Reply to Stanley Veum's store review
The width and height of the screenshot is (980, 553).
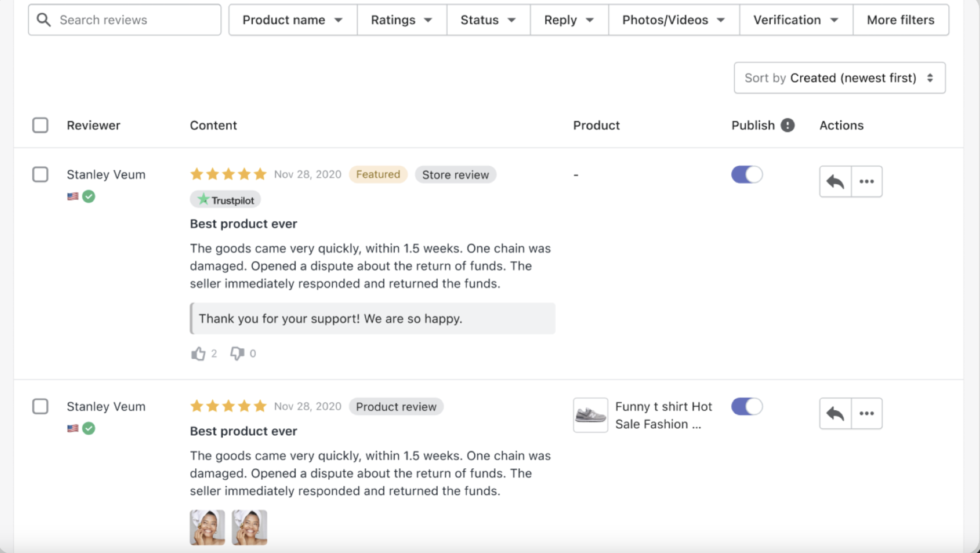click(x=835, y=182)
